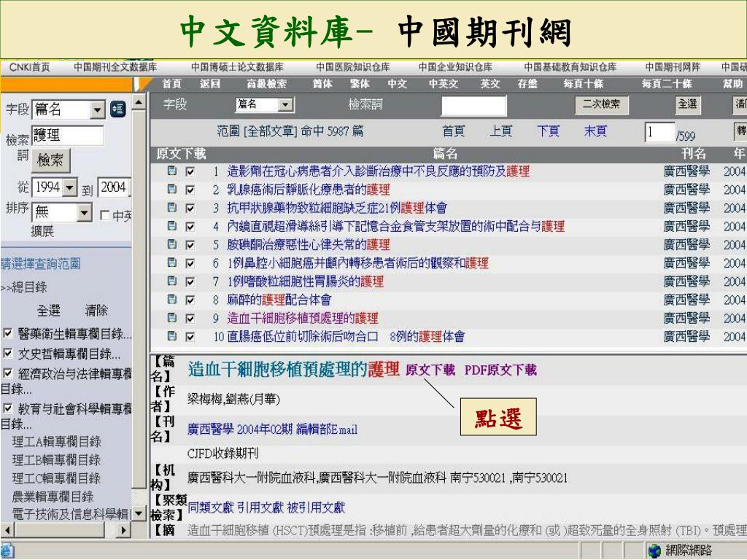Click the 網際網路 globe icon in status bar

coord(654,551)
